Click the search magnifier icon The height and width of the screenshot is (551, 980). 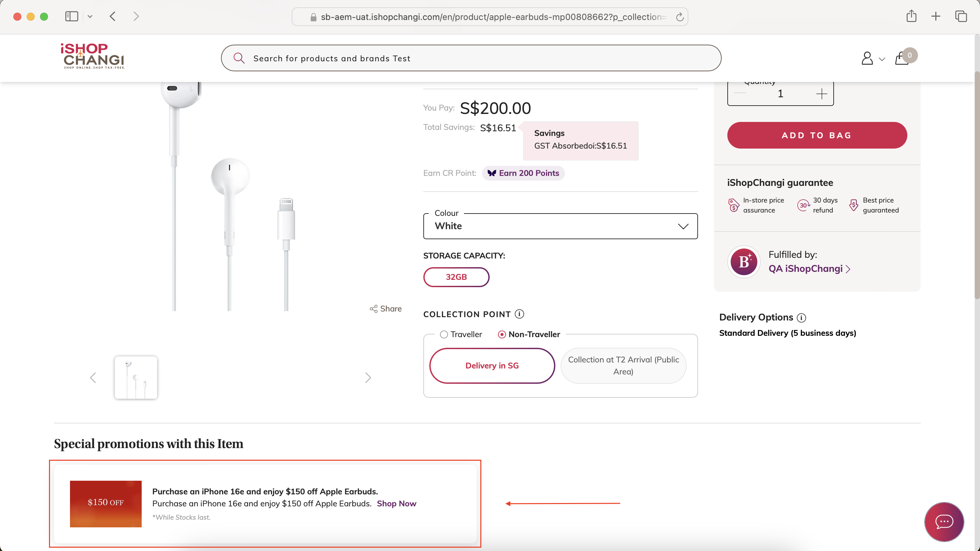click(x=239, y=58)
